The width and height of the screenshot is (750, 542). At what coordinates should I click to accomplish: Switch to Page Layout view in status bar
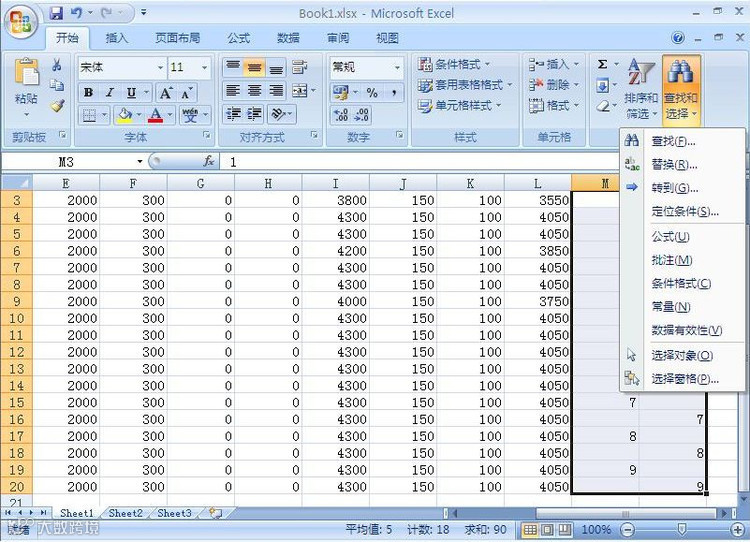click(x=548, y=530)
